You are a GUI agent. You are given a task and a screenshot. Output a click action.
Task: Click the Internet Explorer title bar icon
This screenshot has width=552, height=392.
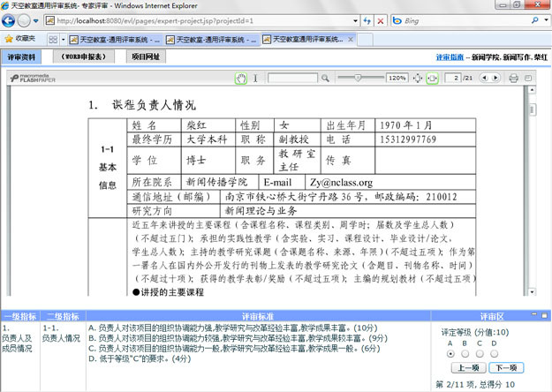coord(4,5)
